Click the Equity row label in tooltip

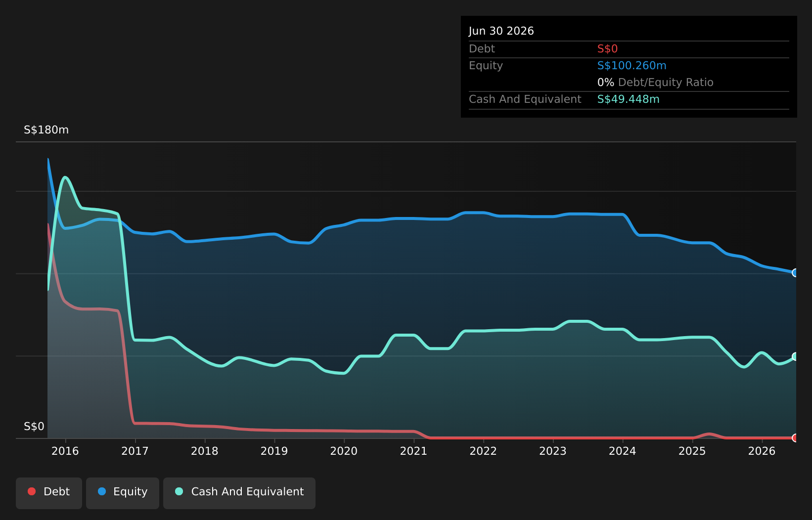pos(486,66)
